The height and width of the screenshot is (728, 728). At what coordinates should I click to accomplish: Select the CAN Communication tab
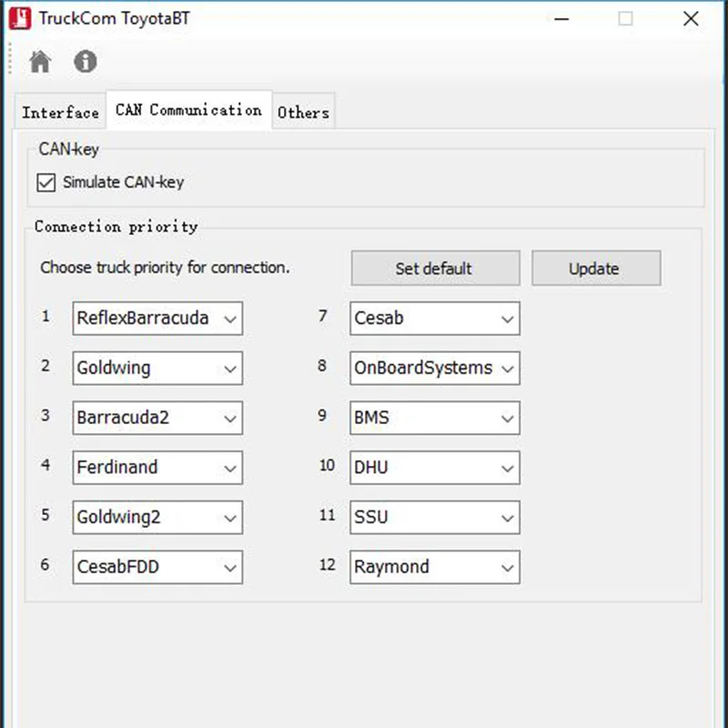[188, 110]
